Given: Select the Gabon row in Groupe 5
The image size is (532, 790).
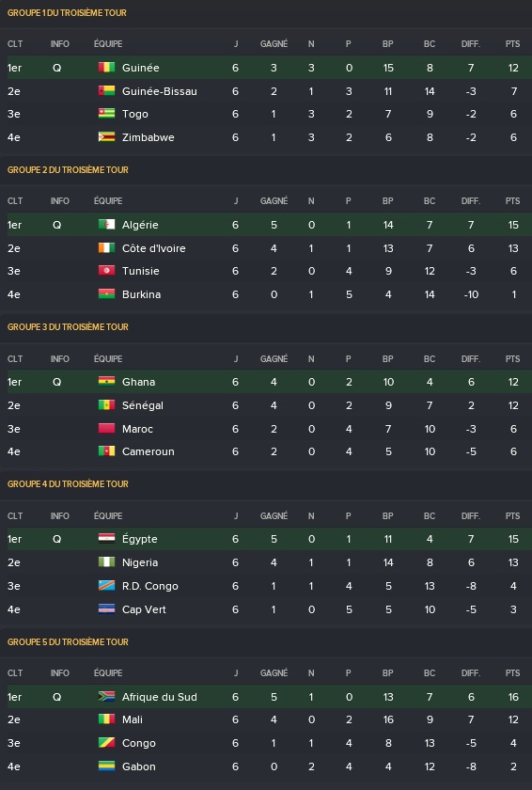Looking at the screenshot, I should click(266, 766).
